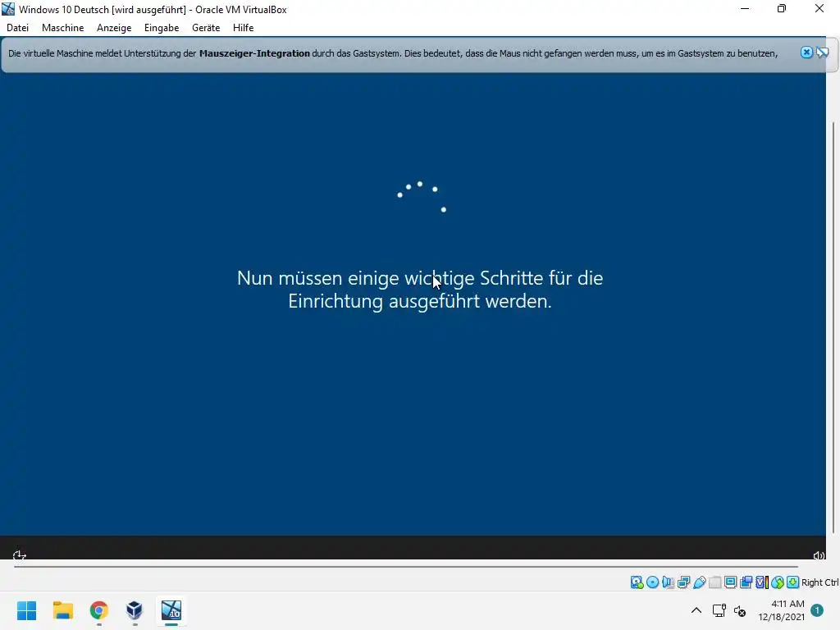Click the Right Ctrl host key label
The height and width of the screenshot is (630, 840).
coord(819,582)
